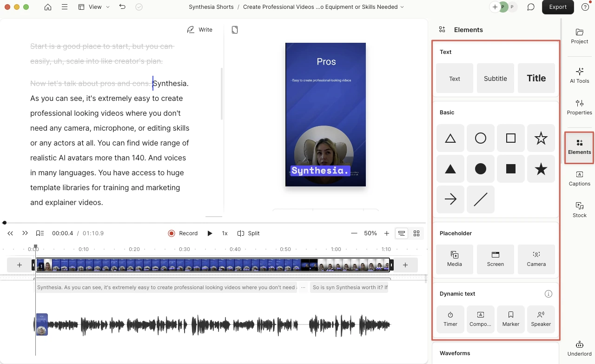Add a Timer dynamic text
The width and height of the screenshot is (595, 364).
click(450, 319)
